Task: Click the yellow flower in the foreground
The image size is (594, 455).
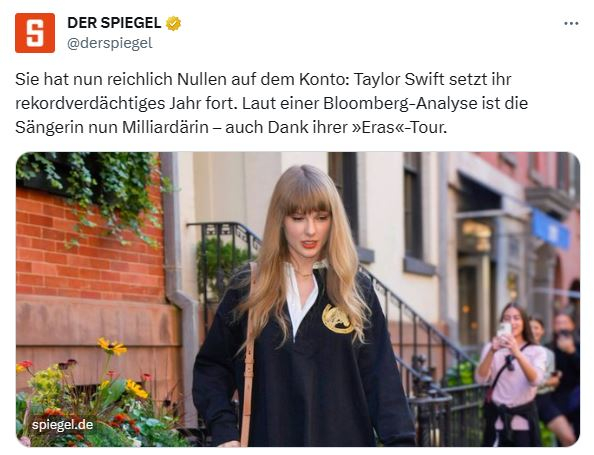Action: pyautogui.click(x=111, y=346)
